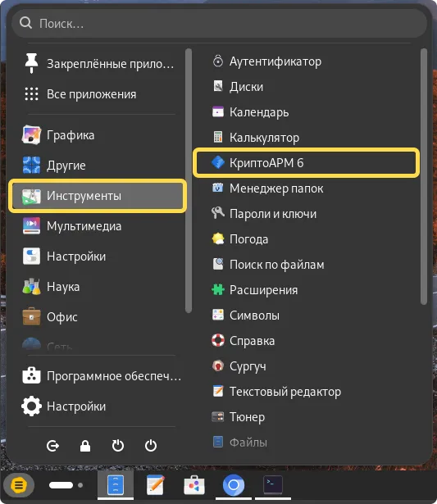
Task: Launch Диски disk utility
Action: [x=306, y=87]
